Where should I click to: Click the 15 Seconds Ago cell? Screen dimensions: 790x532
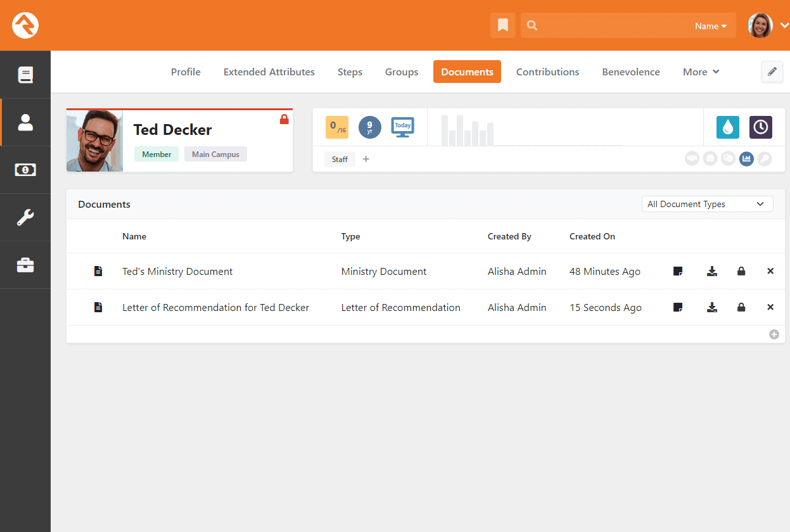(x=606, y=307)
